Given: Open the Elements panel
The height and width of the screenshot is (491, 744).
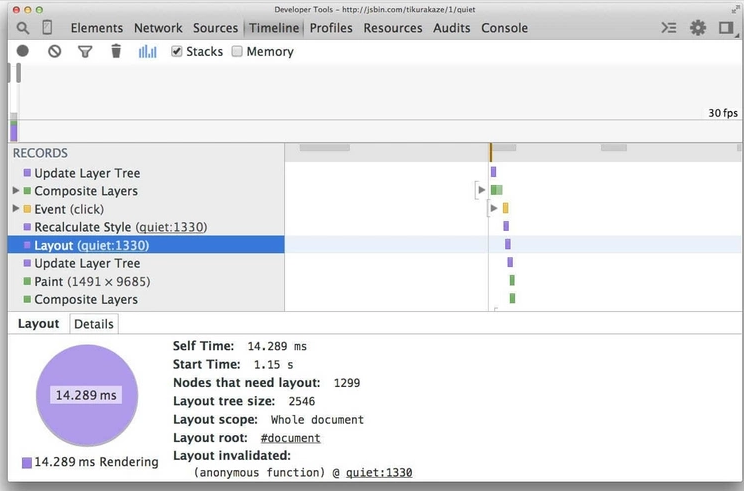Looking at the screenshot, I should [97, 28].
